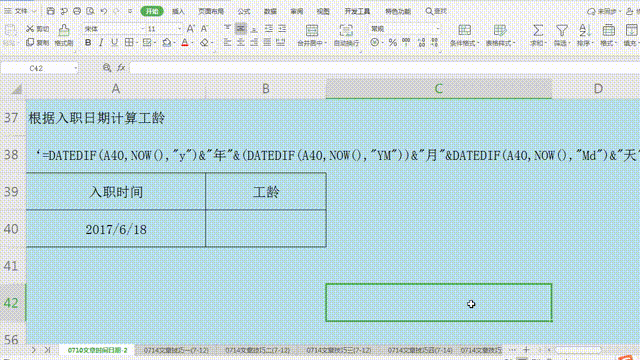The image size is (640, 360).
Task: Click the Increase Decimal icon
Action: (x=421, y=42)
